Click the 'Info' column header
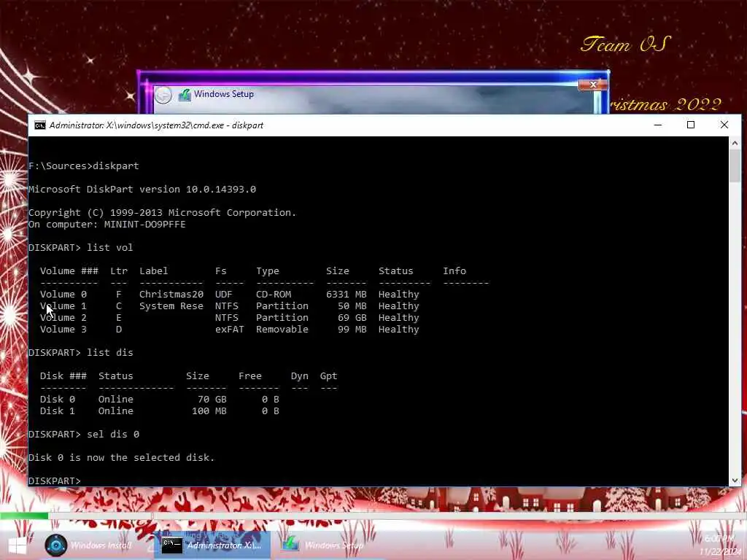The image size is (747, 560). tap(454, 271)
